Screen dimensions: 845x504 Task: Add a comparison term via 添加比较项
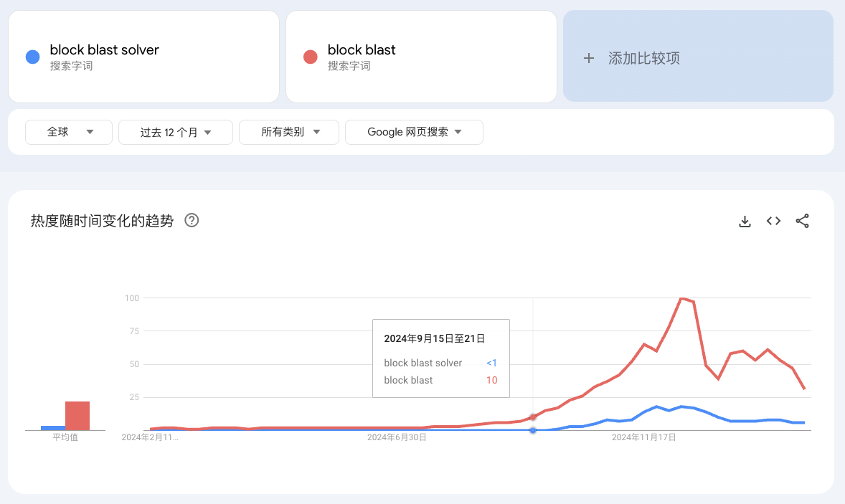click(699, 56)
